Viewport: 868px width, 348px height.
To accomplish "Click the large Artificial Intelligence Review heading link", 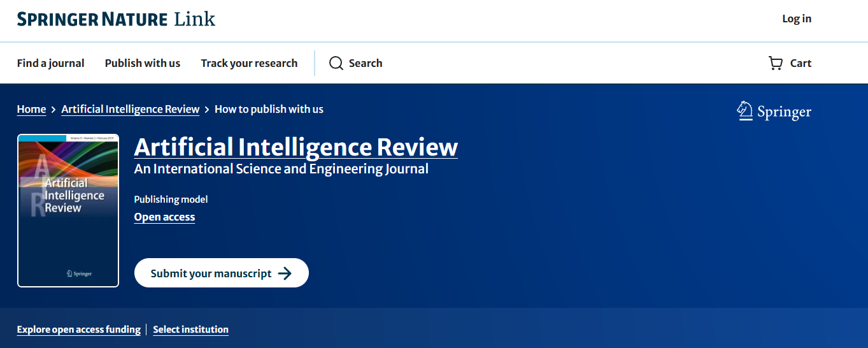I will [x=295, y=147].
